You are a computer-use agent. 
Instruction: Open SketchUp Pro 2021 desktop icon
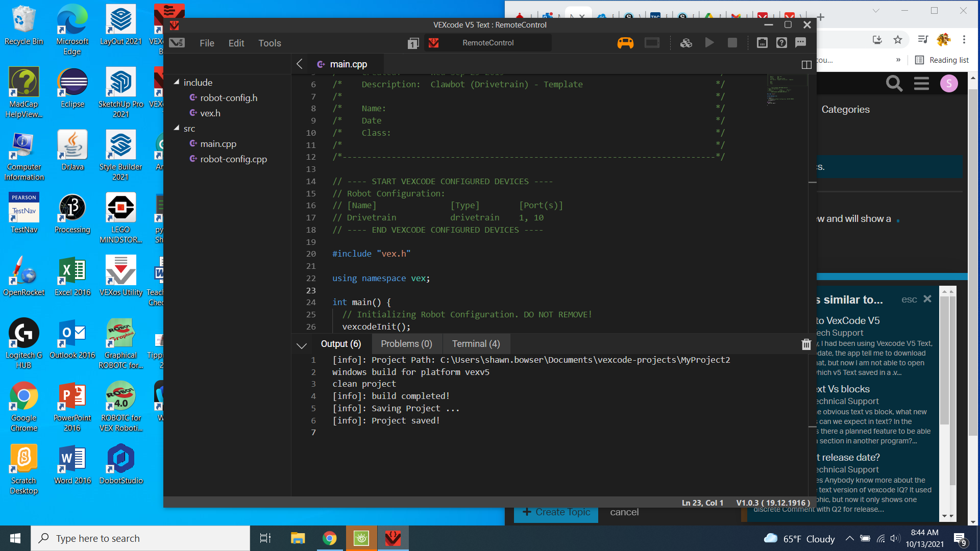120,93
